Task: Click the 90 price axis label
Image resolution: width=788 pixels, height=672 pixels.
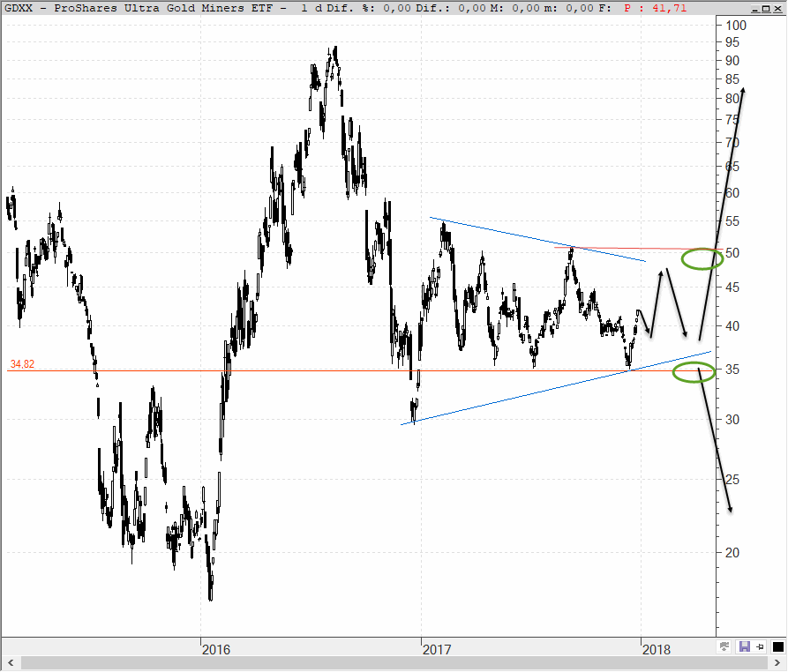Action: click(732, 61)
